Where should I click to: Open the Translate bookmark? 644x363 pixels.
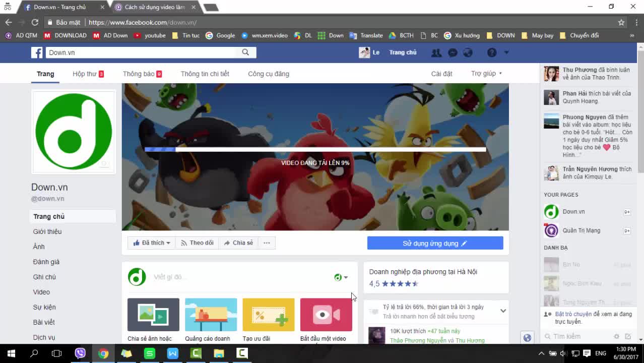pos(367,35)
